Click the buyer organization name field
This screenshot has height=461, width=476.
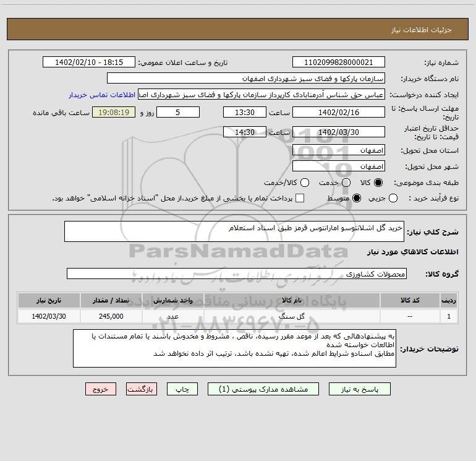click(x=246, y=79)
